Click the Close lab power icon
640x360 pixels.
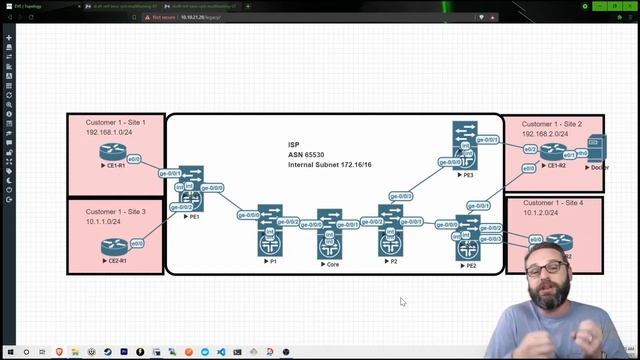[9, 190]
